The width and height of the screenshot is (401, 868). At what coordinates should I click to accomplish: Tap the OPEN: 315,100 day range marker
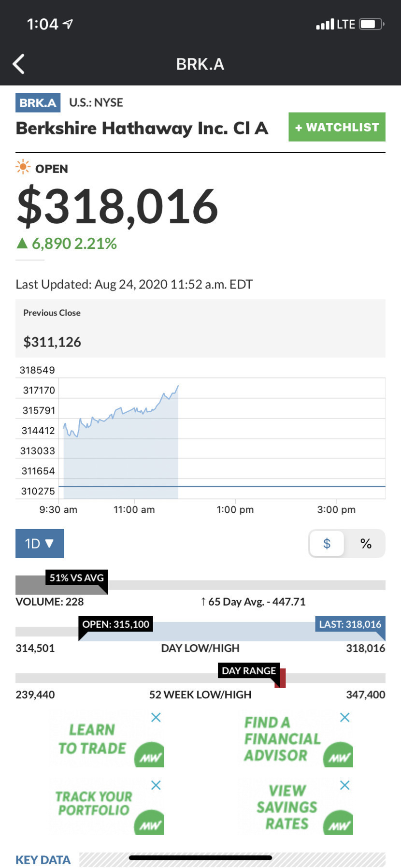point(115,624)
